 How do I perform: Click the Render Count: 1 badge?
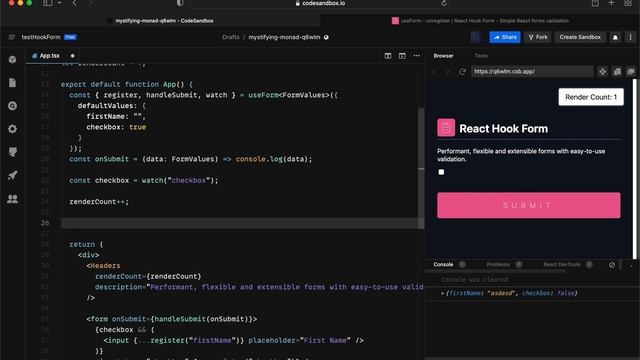[x=591, y=97]
